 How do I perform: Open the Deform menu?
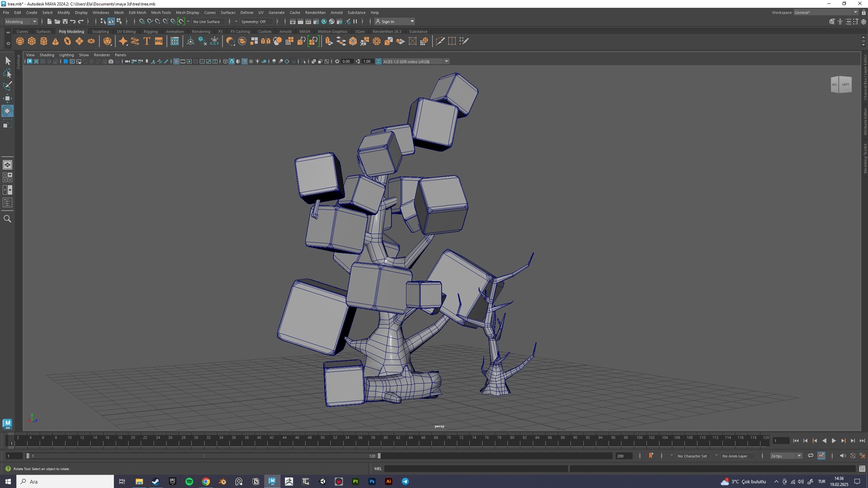[247, 12]
